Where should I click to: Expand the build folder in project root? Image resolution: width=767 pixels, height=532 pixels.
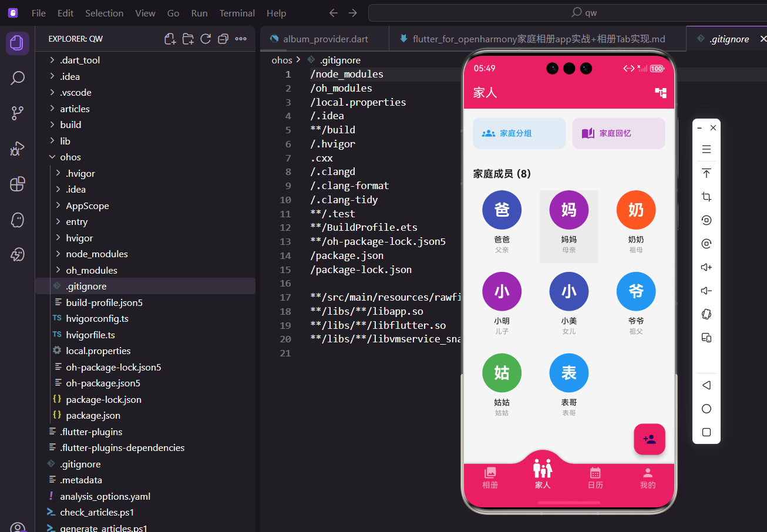145,124
